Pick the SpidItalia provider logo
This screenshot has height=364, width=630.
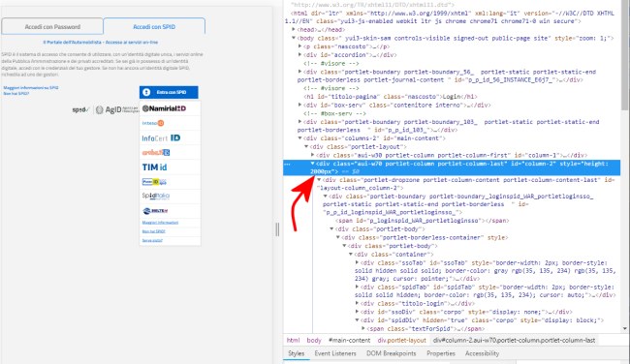point(156,196)
